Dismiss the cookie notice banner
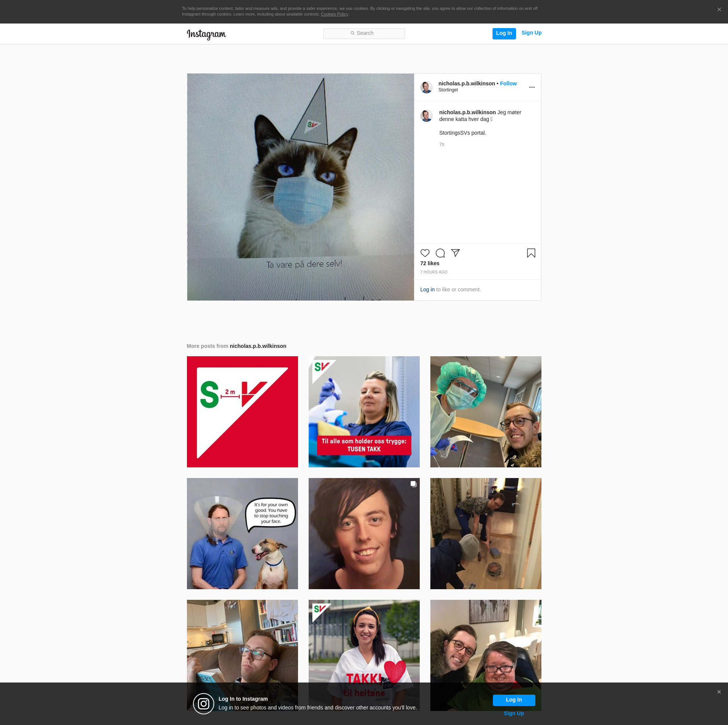Screen dimensions: 728x725 (x=719, y=10)
